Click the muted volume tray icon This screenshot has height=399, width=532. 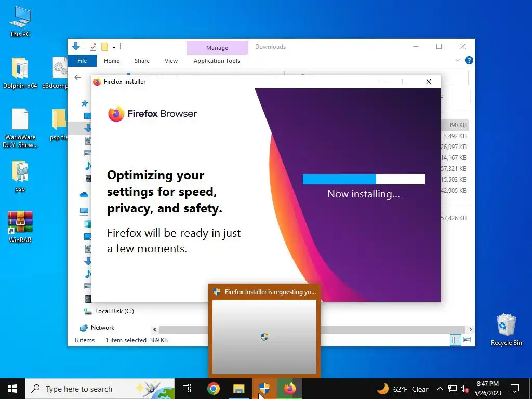coord(464,389)
